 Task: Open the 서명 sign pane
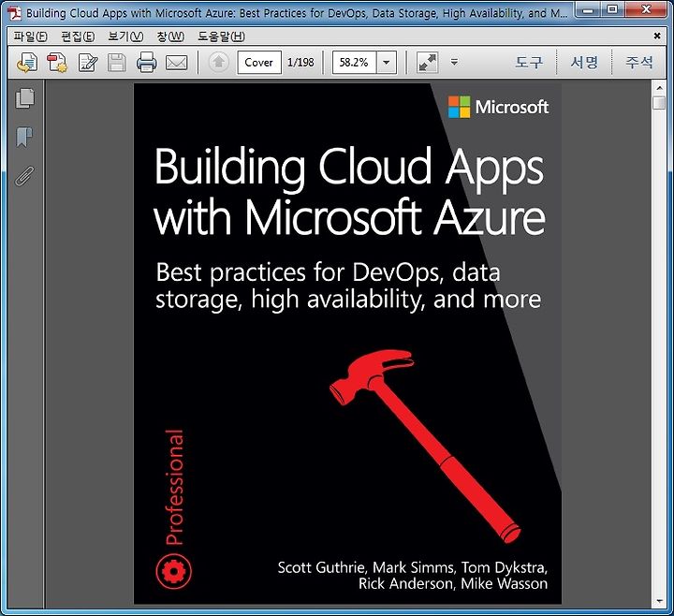pos(584,63)
